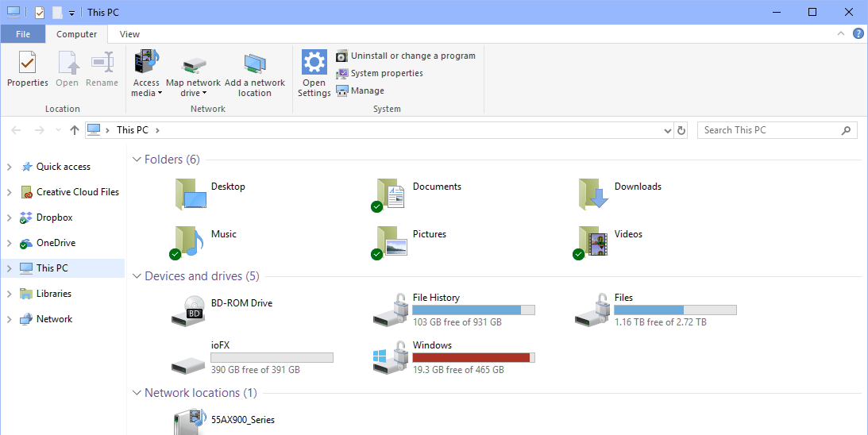Screen dimensions: 868x435
Task: Collapse the Folders (6) group
Action: click(137, 160)
